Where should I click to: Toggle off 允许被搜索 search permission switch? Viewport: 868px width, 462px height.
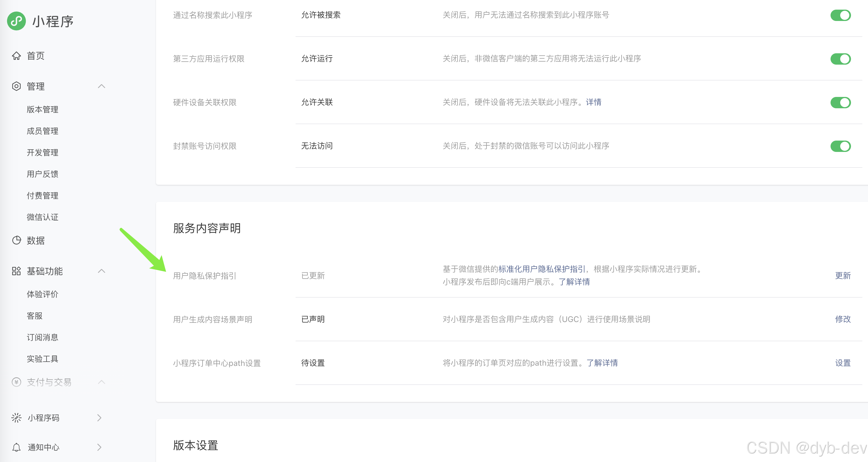click(x=840, y=15)
